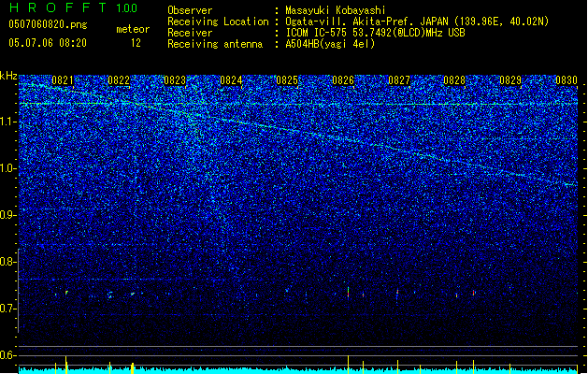Click the Observer label
Screen dimensions: 588x374
coord(190,10)
